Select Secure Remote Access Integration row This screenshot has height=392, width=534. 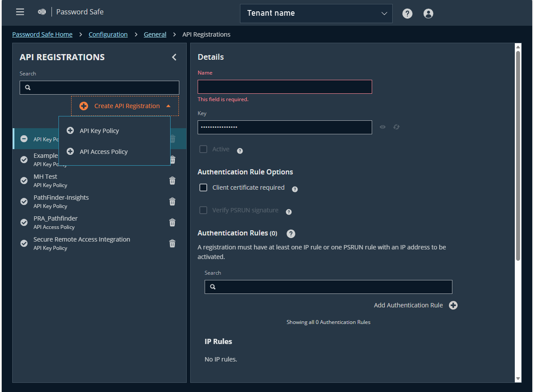coord(99,243)
